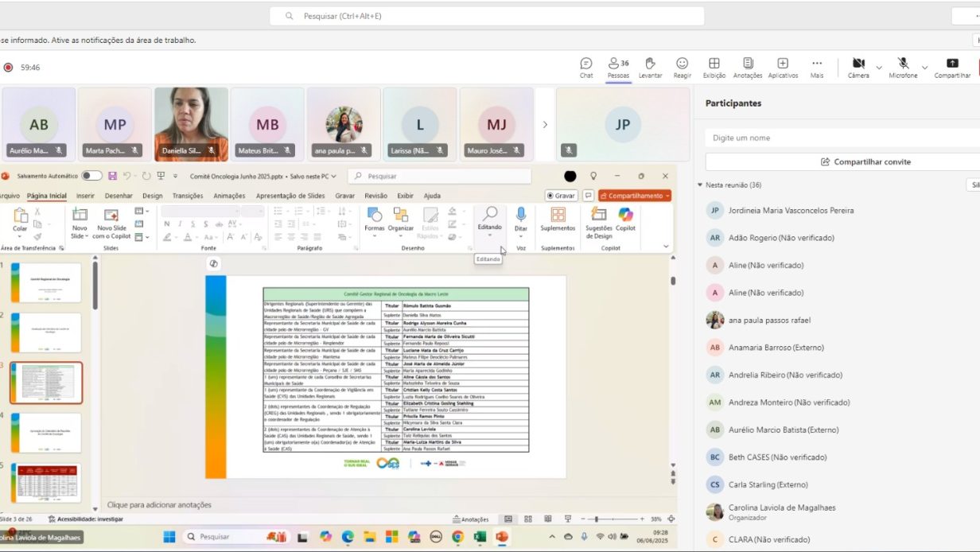Viewport: 980px width, 552px height.
Task: Show more participant tiles with the chevron
Action: click(x=545, y=124)
